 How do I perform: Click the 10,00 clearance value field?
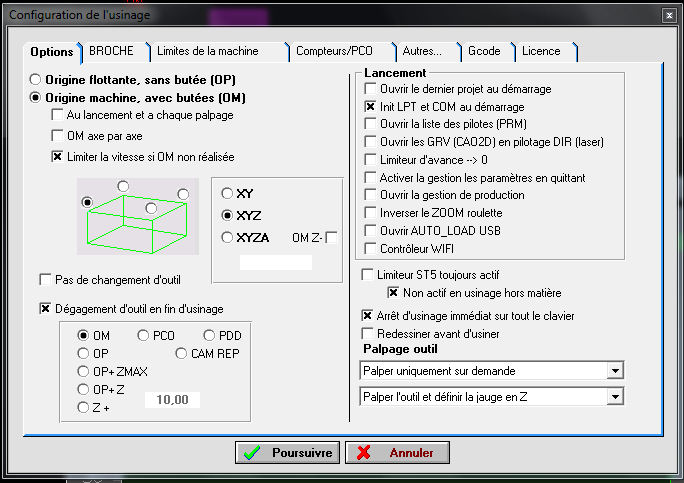(173, 400)
